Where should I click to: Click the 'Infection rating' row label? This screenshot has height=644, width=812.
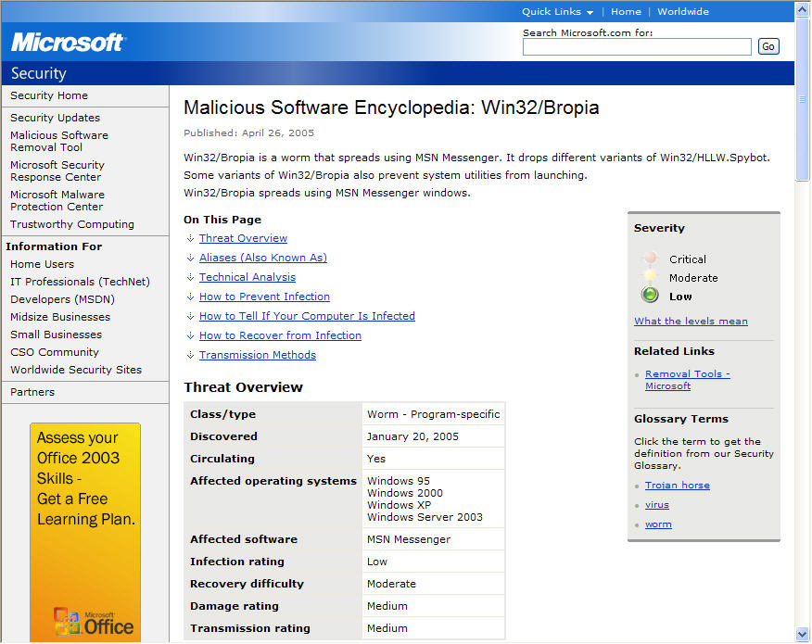click(x=236, y=562)
